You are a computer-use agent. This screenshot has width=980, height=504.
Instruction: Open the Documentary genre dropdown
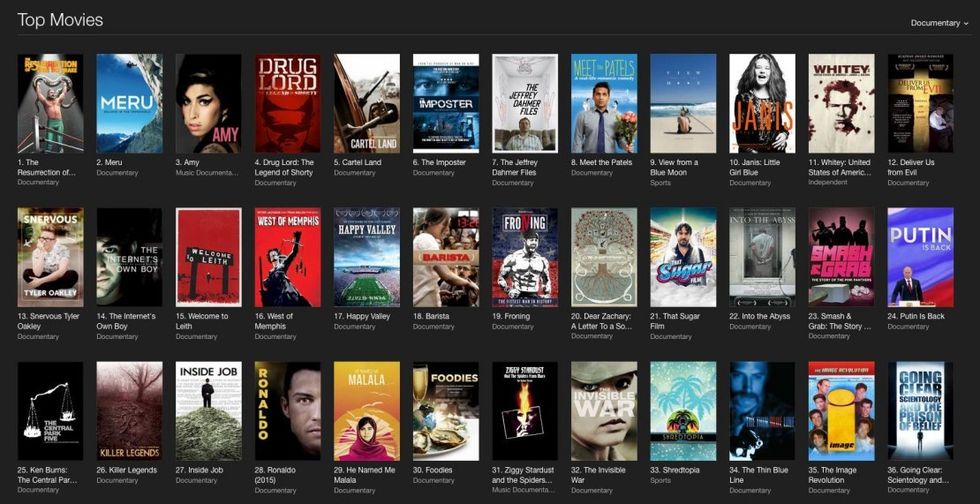tap(939, 23)
